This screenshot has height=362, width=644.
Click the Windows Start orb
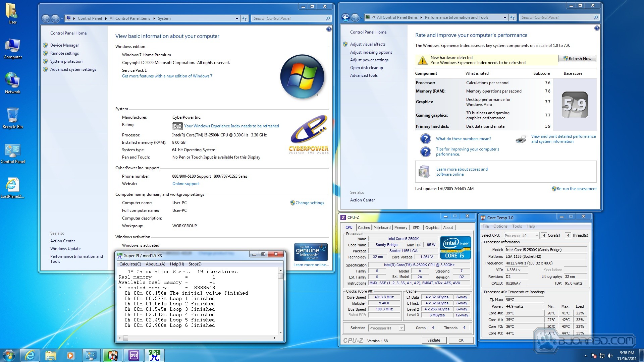pyautogui.click(x=9, y=355)
